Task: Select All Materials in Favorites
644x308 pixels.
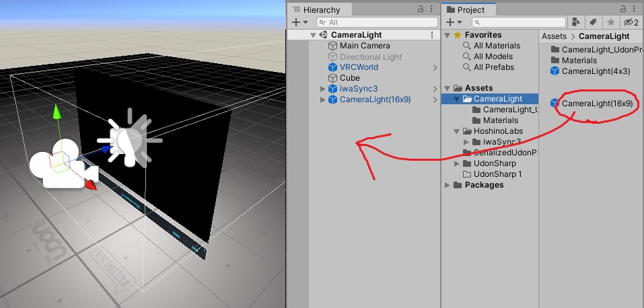Action: (x=497, y=46)
